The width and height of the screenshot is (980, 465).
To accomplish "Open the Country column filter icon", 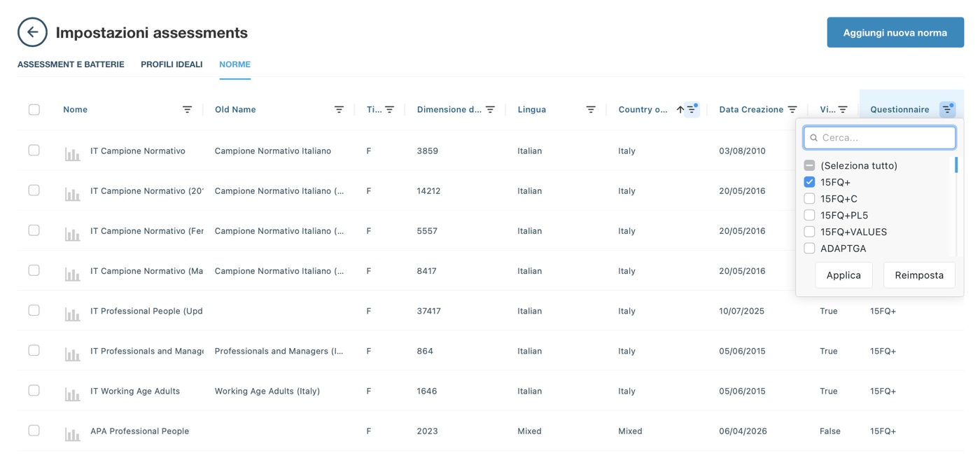I will 692,109.
